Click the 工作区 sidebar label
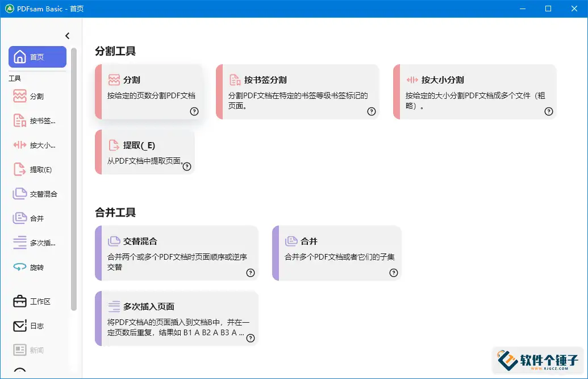This screenshot has height=379, width=588. click(x=40, y=301)
